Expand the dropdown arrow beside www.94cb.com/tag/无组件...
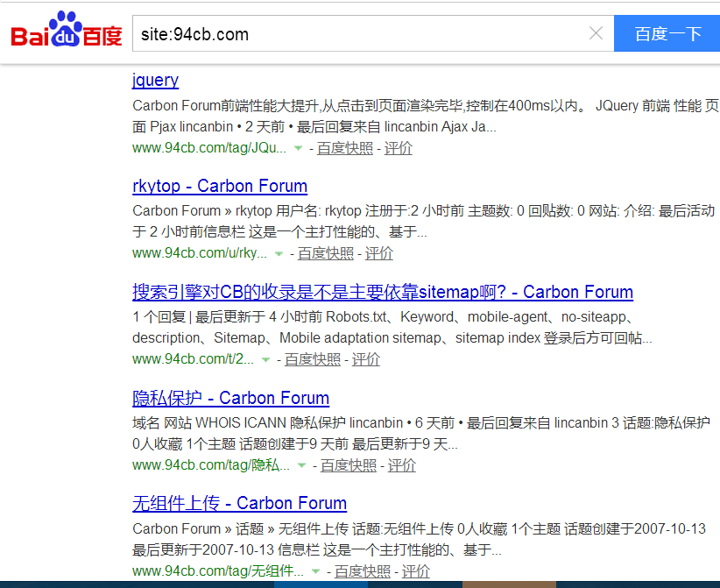The width and height of the screenshot is (720, 588). [x=315, y=571]
